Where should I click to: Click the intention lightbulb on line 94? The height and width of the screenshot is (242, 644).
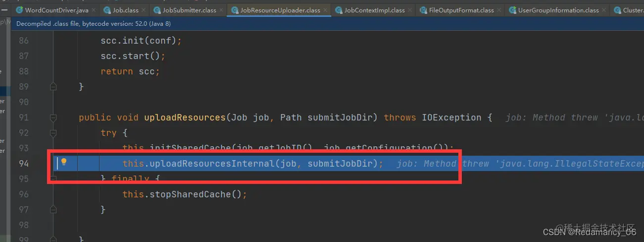64,162
